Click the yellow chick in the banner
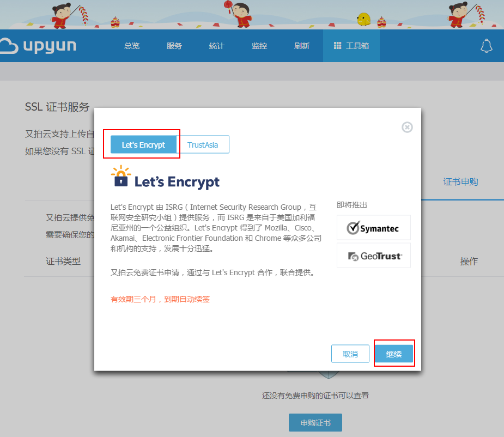This screenshot has width=504, height=437. pos(363,20)
